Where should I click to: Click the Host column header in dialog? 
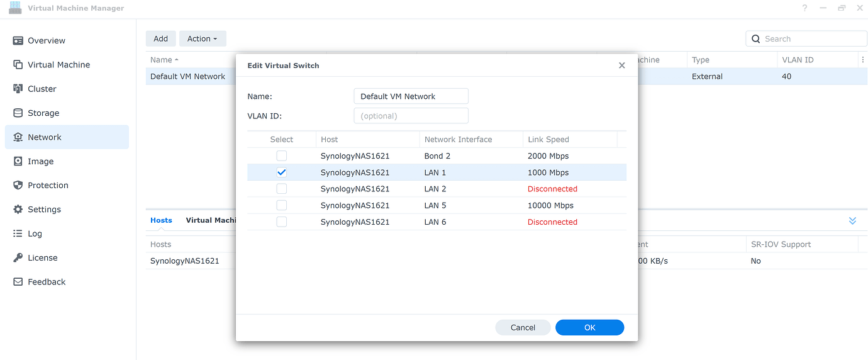click(367, 139)
